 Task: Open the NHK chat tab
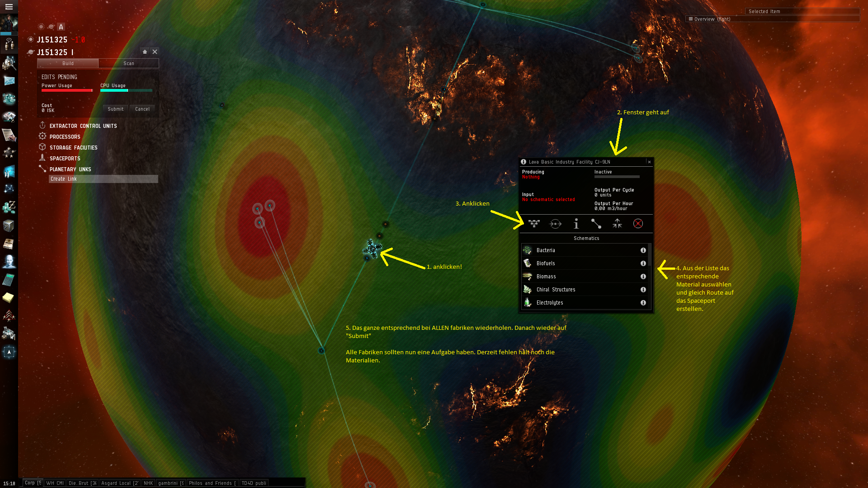pos(148,483)
